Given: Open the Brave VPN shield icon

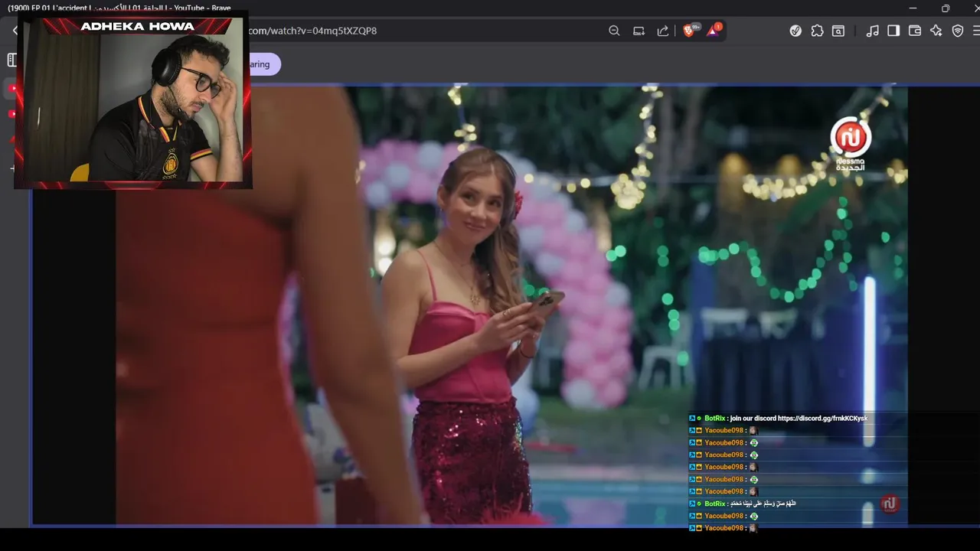Looking at the screenshot, I should (957, 31).
